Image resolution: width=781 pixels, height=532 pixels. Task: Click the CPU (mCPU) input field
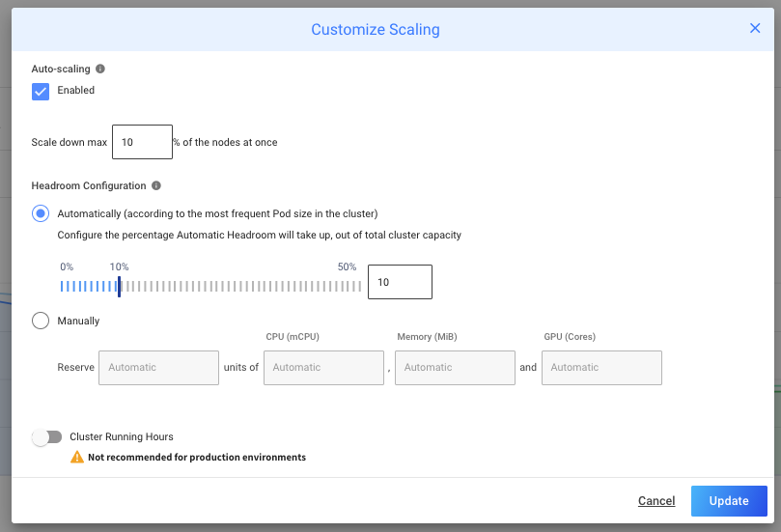(x=323, y=368)
